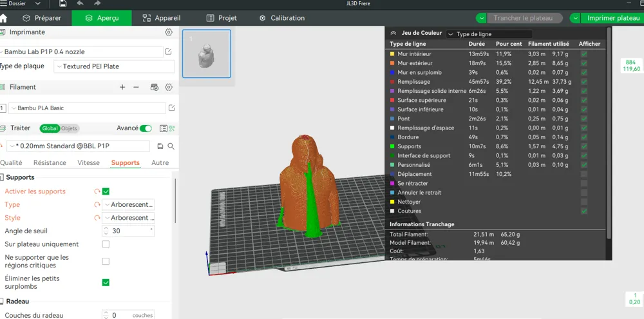Click the redo arrow in title bar
Screen dimensions: 644x319
click(x=97, y=4)
